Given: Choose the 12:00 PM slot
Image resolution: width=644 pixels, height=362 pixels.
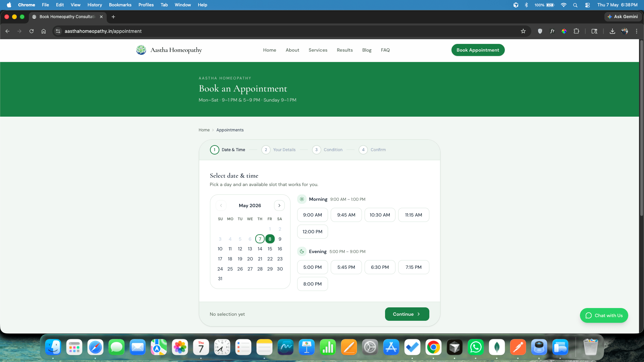Looking at the screenshot, I should pos(313,232).
